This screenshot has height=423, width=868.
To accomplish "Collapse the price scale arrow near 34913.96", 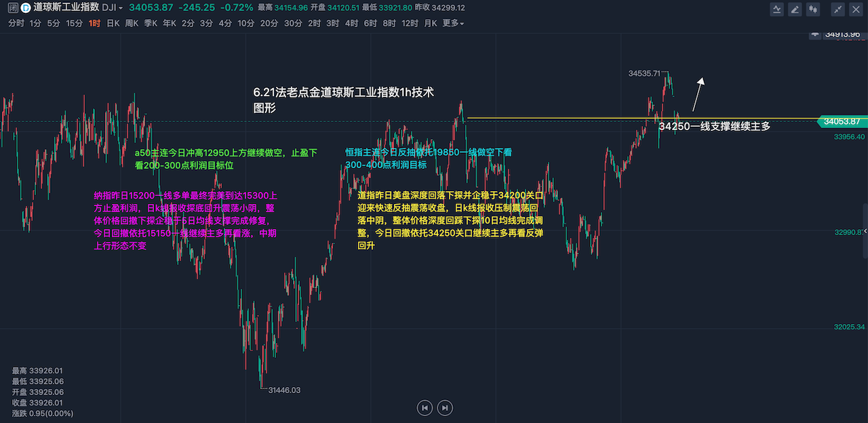I will pos(814,34).
